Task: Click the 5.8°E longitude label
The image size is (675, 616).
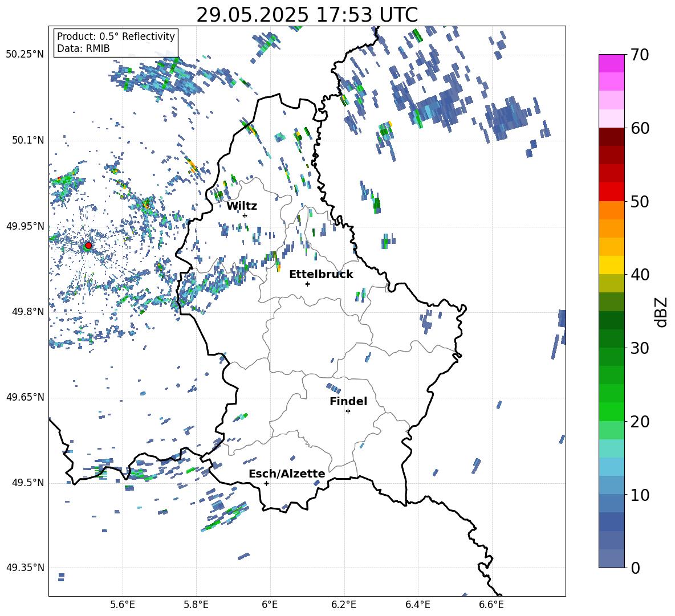Action: click(x=196, y=605)
